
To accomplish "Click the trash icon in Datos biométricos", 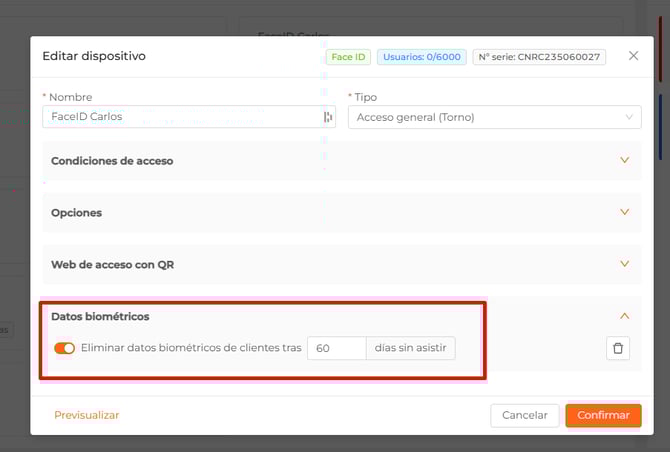I will [x=618, y=348].
